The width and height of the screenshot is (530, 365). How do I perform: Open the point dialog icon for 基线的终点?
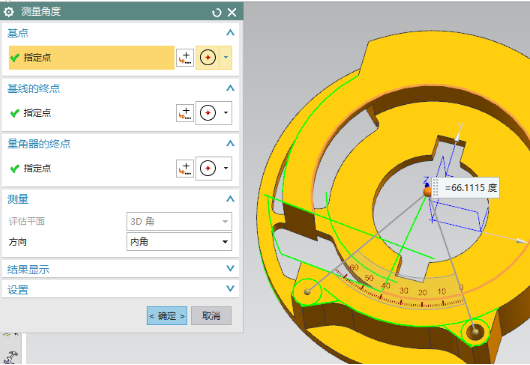185,113
